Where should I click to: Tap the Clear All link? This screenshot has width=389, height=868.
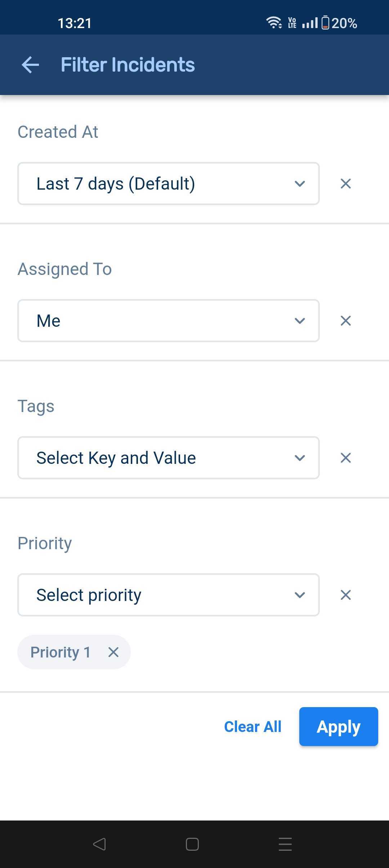click(x=252, y=727)
